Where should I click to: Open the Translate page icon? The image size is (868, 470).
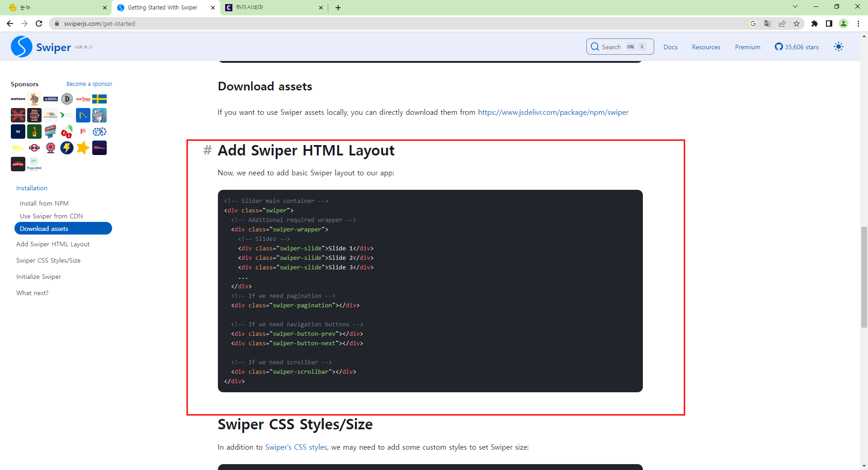tap(768, 23)
